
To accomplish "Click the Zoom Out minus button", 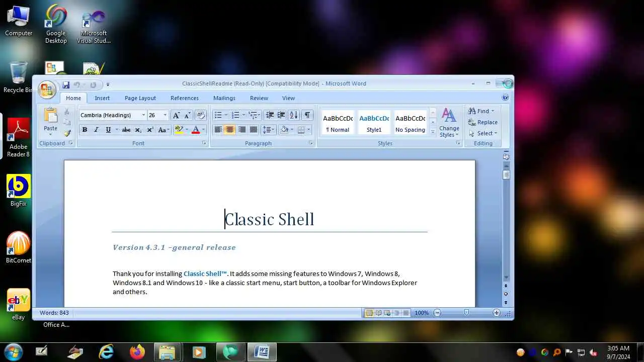I will [x=437, y=313].
